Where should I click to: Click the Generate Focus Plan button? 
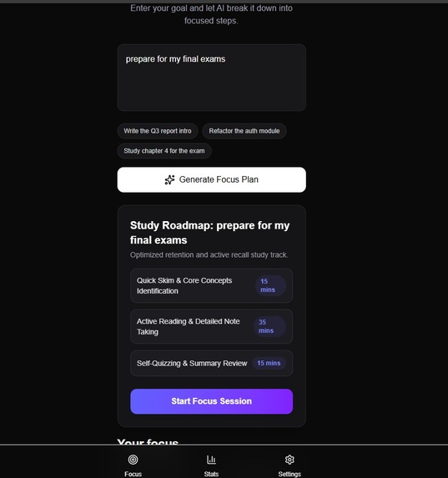click(x=212, y=179)
